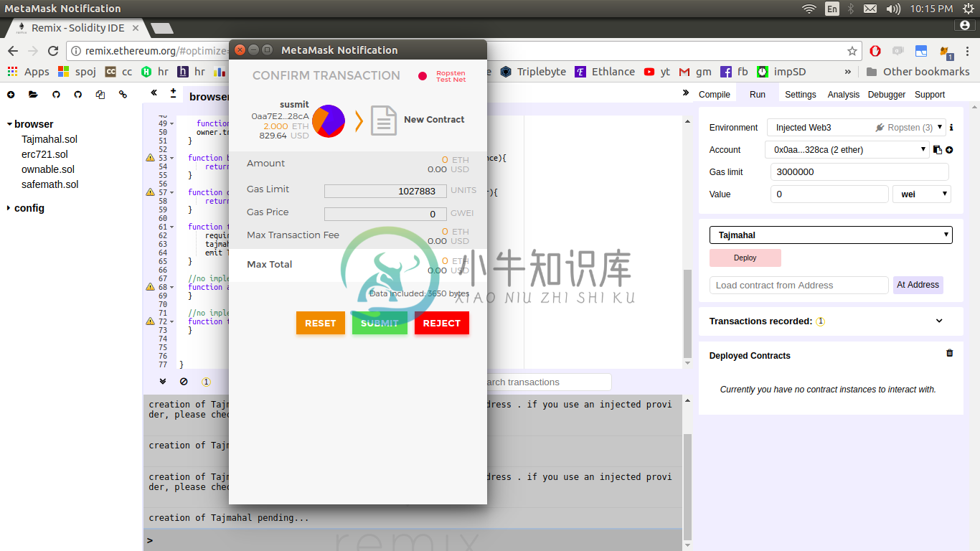Open Tajmahal.sol file

click(50, 139)
